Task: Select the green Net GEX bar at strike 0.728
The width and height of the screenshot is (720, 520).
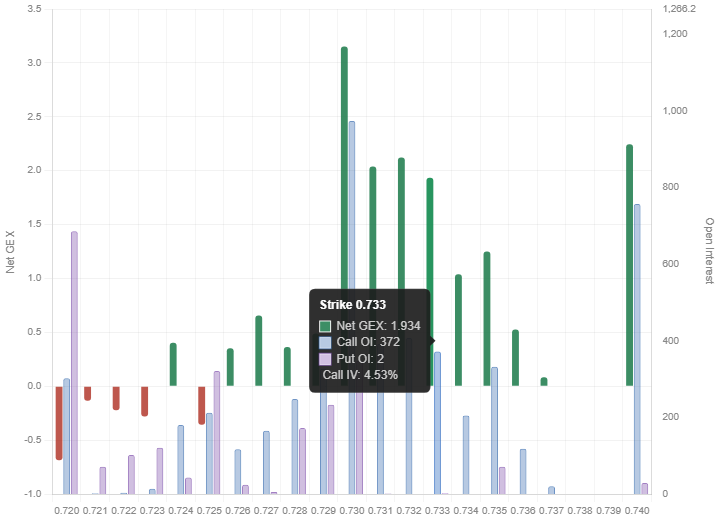Action: tap(287, 367)
